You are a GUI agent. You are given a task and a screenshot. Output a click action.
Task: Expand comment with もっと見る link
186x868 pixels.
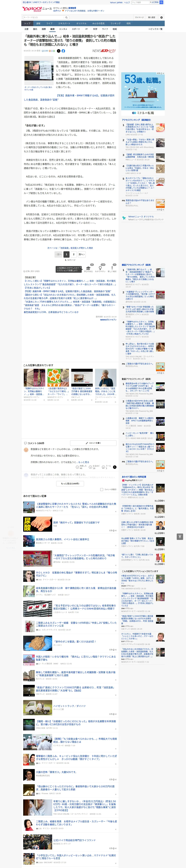click(x=83, y=462)
